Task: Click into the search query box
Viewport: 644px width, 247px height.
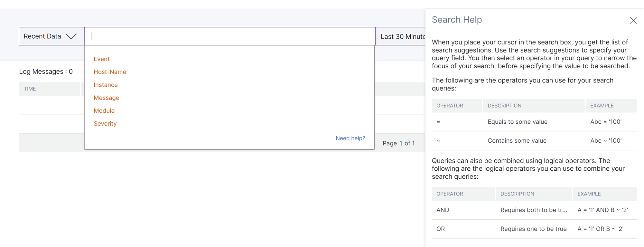Action: (x=230, y=36)
